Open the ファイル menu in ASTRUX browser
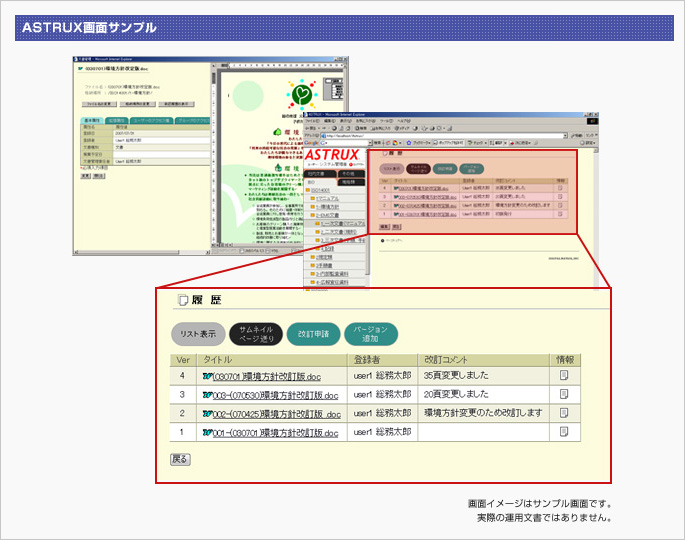 [x=312, y=121]
